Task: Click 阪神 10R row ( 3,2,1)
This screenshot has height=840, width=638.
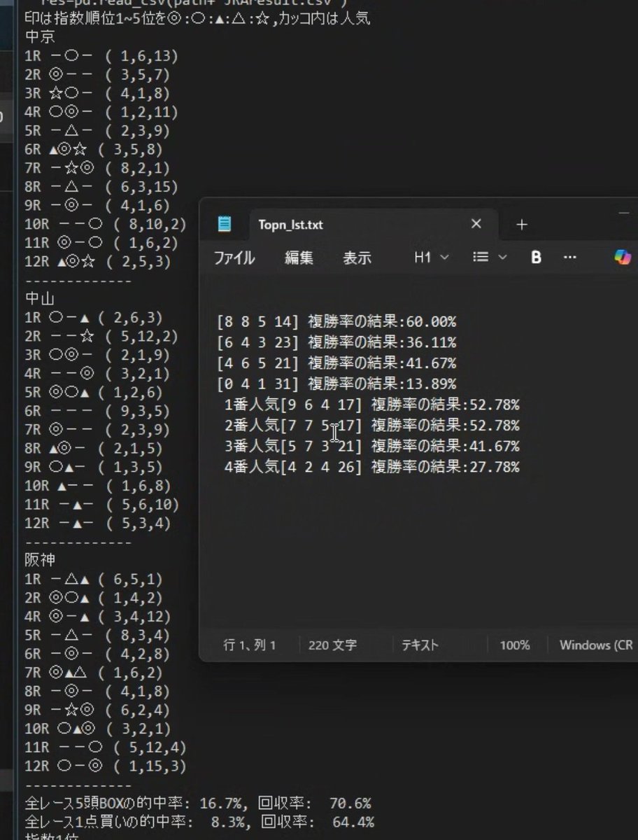Action: pos(98,729)
